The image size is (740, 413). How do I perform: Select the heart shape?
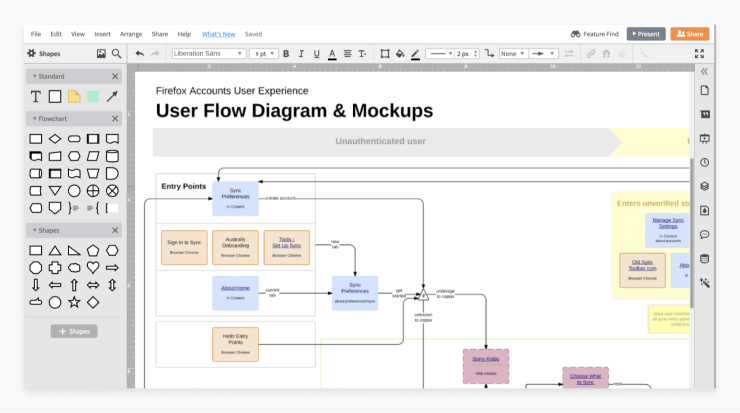click(x=93, y=268)
